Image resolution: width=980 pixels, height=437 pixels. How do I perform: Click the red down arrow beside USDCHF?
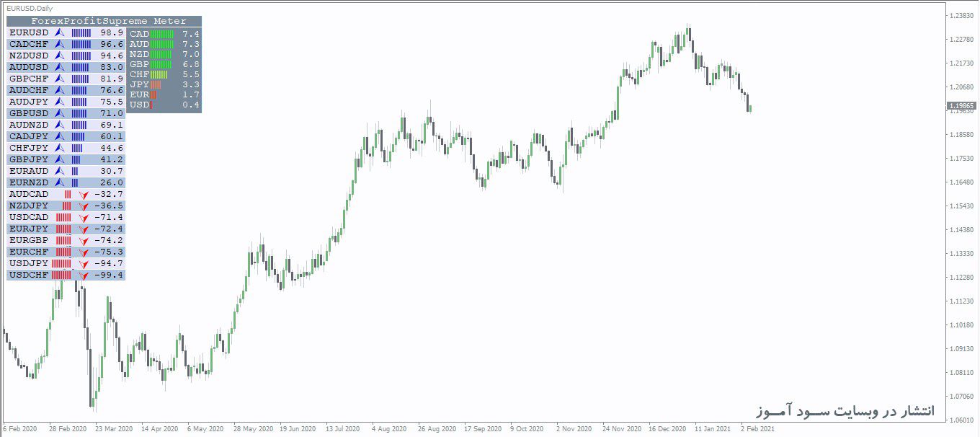click(x=83, y=275)
